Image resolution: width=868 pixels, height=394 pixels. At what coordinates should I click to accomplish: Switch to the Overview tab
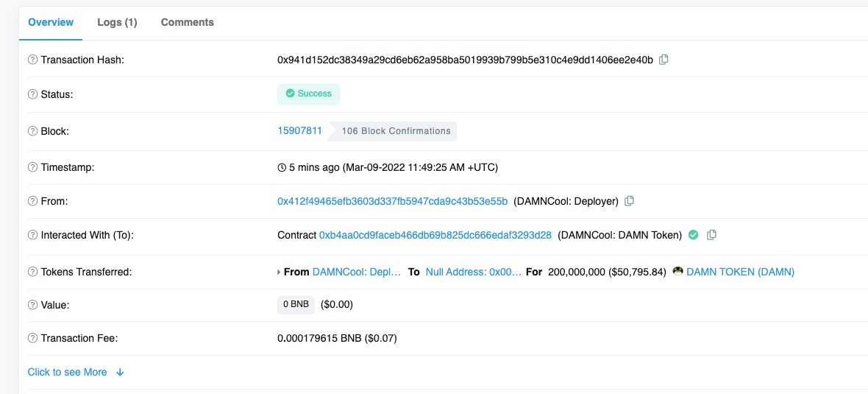click(51, 23)
